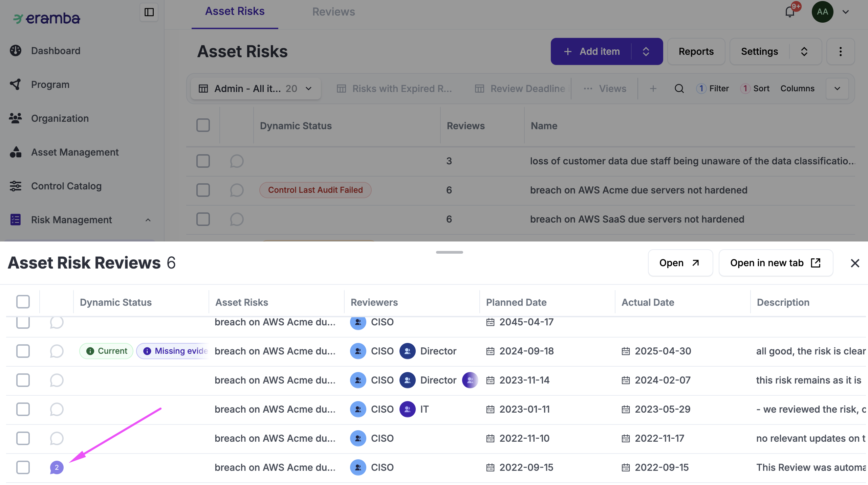Screen dimensions: 868x485
Task: Select the checkbox for AWS SaaS breach row
Action: [203, 219]
